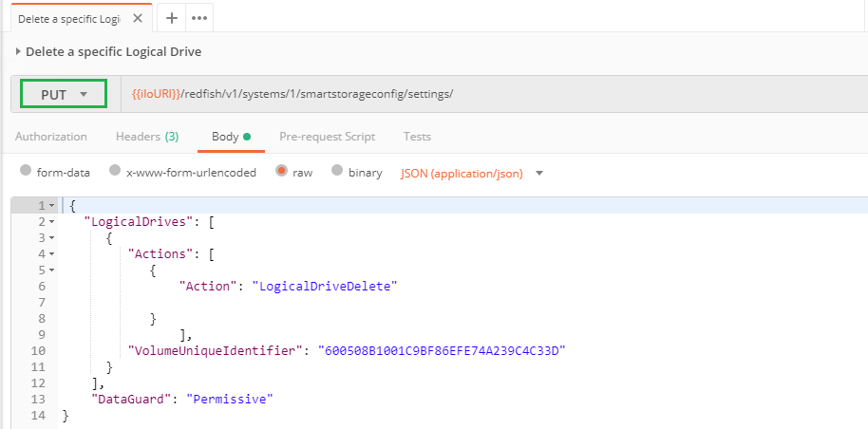Fold the object block on line 3

[x=51, y=238]
